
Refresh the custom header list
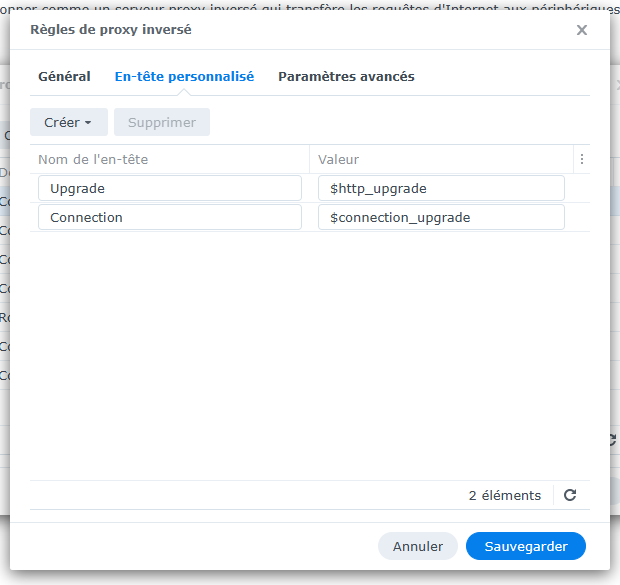pos(570,495)
